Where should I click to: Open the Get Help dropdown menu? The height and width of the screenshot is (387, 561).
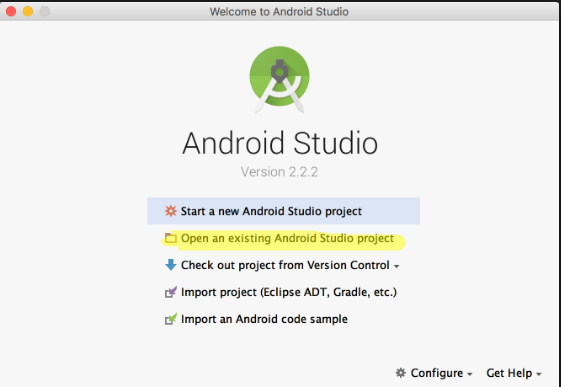(x=514, y=373)
